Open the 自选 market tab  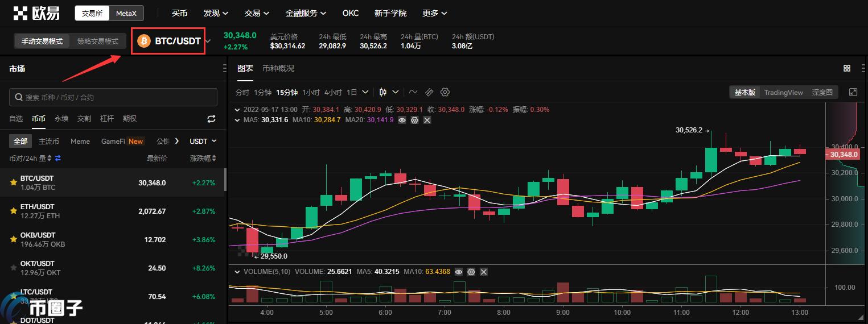tap(16, 119)
